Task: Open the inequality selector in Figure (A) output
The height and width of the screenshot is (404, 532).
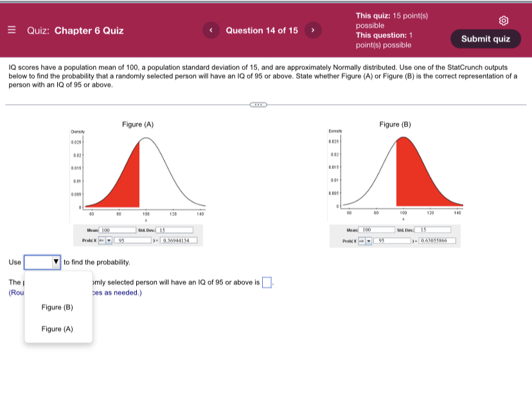Action: point(100,241)
